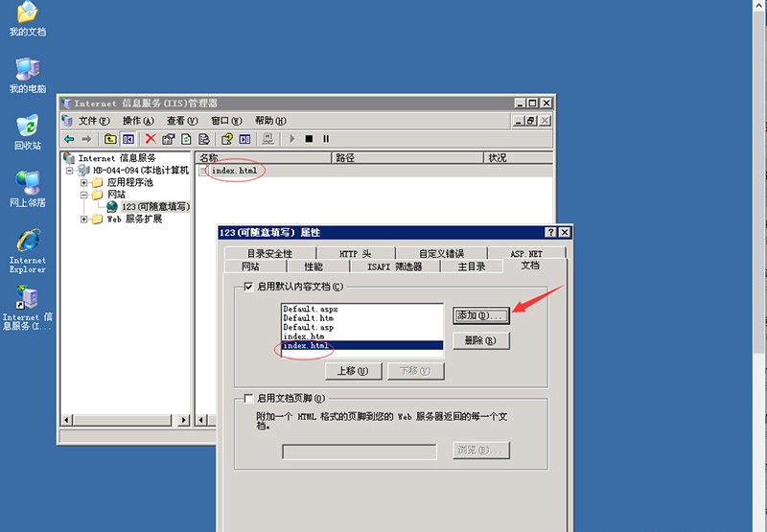
Task: Select Default.aspx in the document list
Action: pyautogui.click(x=310, y=310)
